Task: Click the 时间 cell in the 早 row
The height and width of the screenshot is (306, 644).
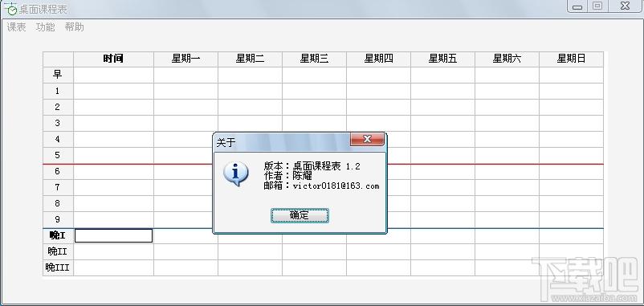Action: (x=114, y=75)
